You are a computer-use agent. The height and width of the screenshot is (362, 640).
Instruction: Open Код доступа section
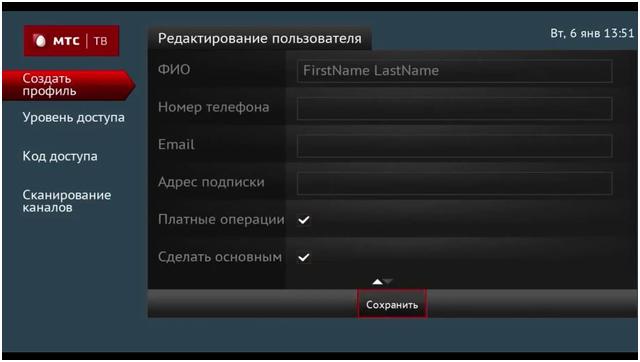[60, 156]
